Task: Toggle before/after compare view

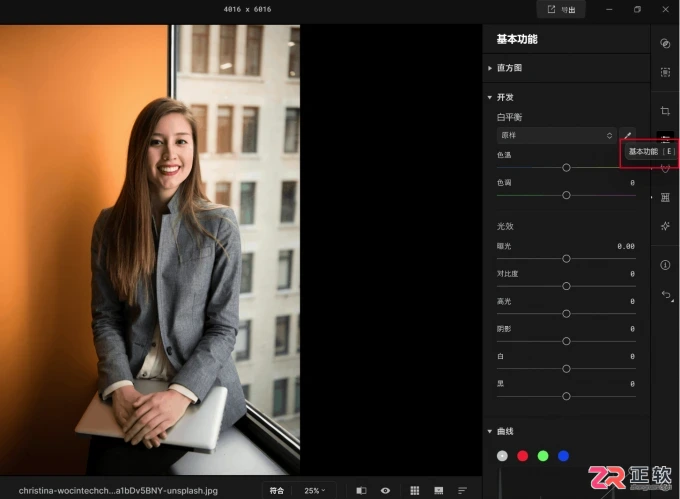Action: pyautogui.click(x=361, y=490)
